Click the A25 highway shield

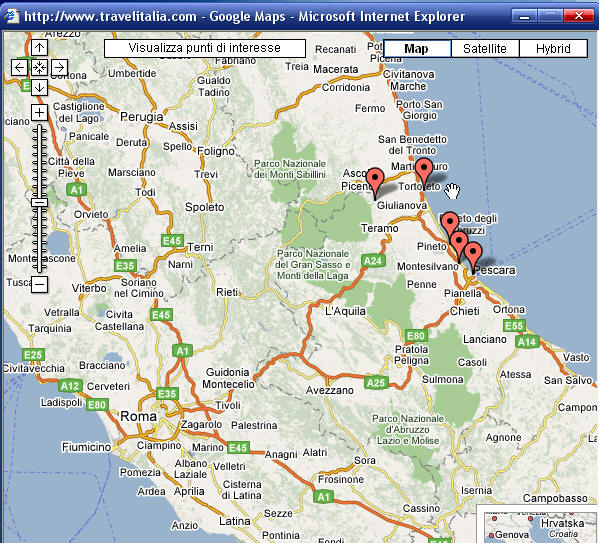(x=376, y=383)
